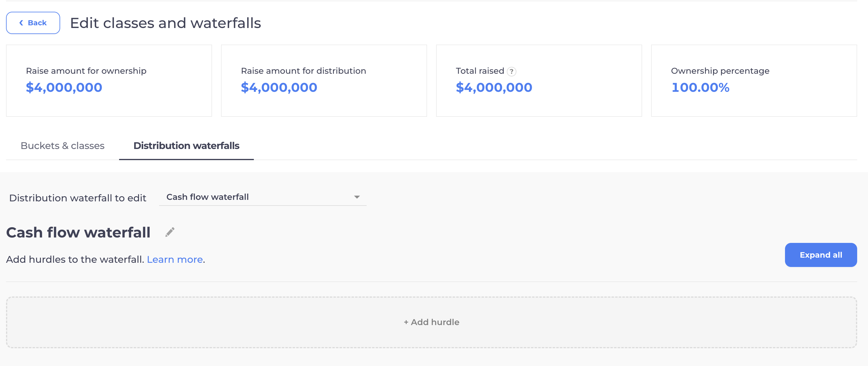Switch to the Buckets & classes tab

coord(62,146)
